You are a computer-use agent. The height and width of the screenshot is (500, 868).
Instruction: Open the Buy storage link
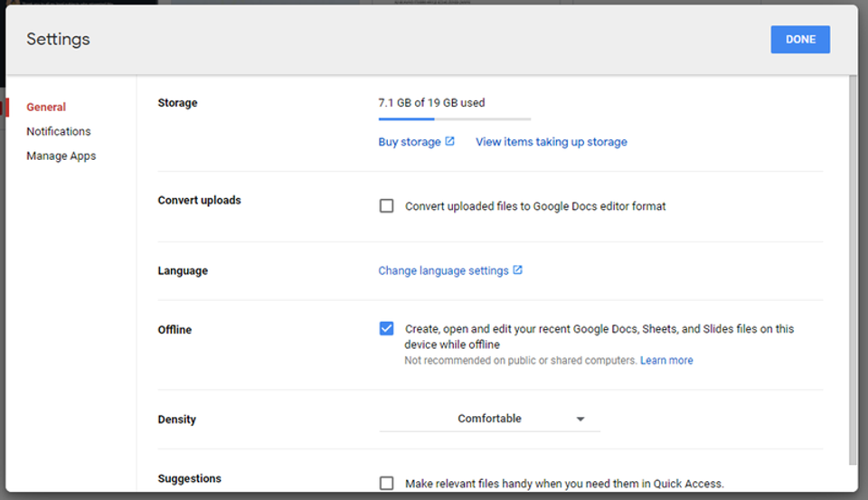[410, 142]
